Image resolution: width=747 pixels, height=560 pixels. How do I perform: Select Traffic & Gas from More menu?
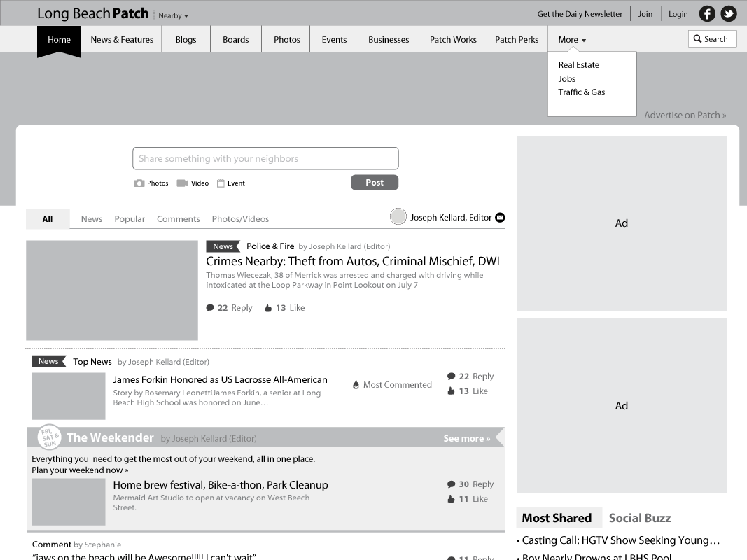[582, 92]
